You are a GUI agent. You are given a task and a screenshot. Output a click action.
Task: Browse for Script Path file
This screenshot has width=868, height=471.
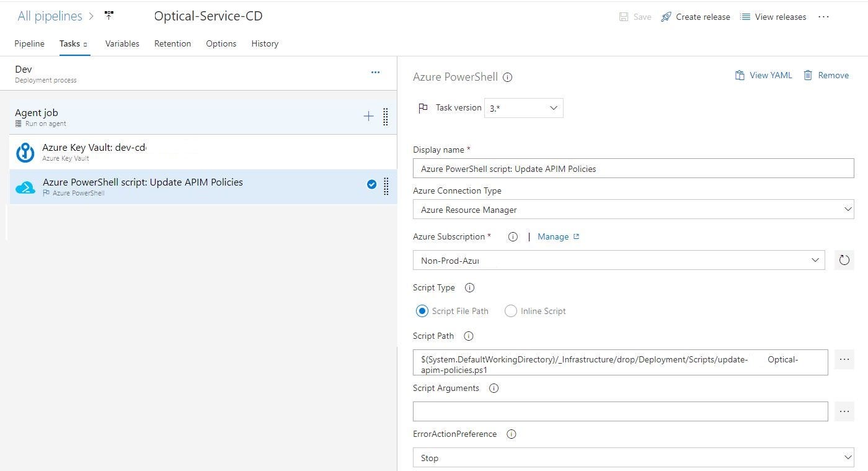[x=844, y=359]
